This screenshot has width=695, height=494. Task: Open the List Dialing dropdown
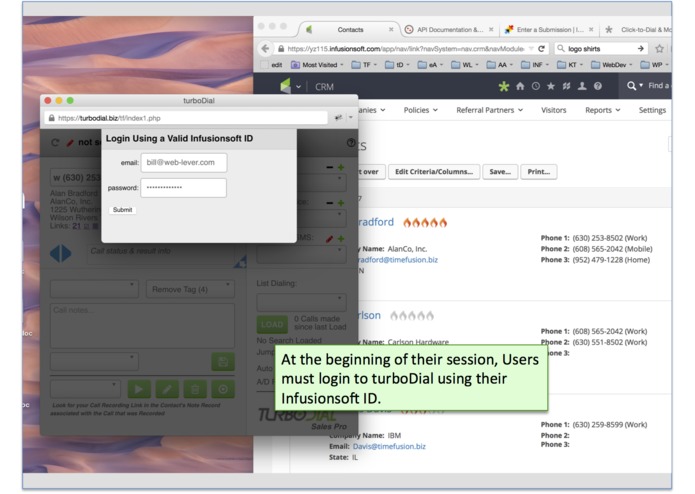[301, 302]
